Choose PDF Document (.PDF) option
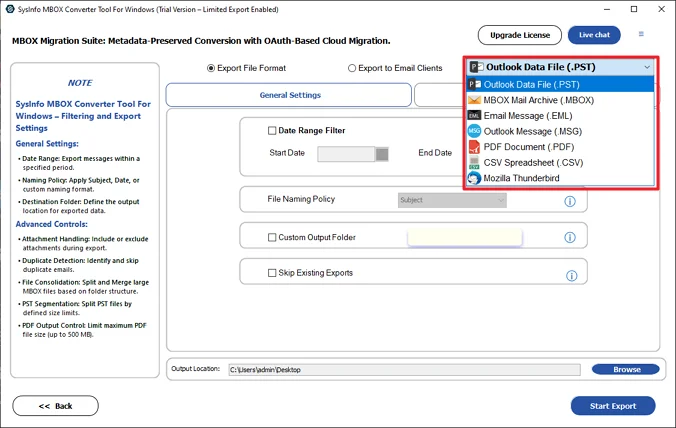 [560, 147]
